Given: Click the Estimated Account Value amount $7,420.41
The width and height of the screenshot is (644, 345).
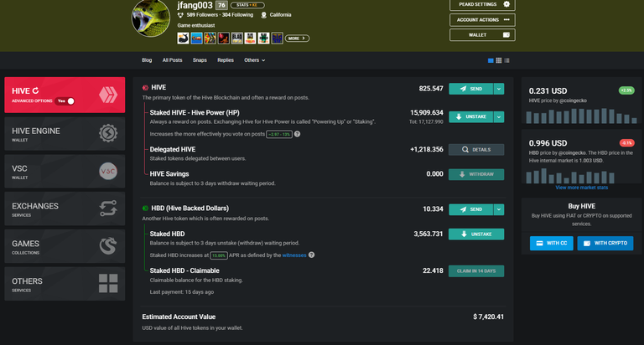Looking at the screenshot, I should coord(488,317).
